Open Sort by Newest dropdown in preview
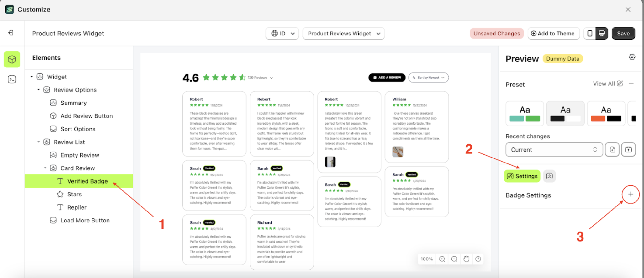The image size is (644, 278). pyautogui.click(x=428, y=78)
